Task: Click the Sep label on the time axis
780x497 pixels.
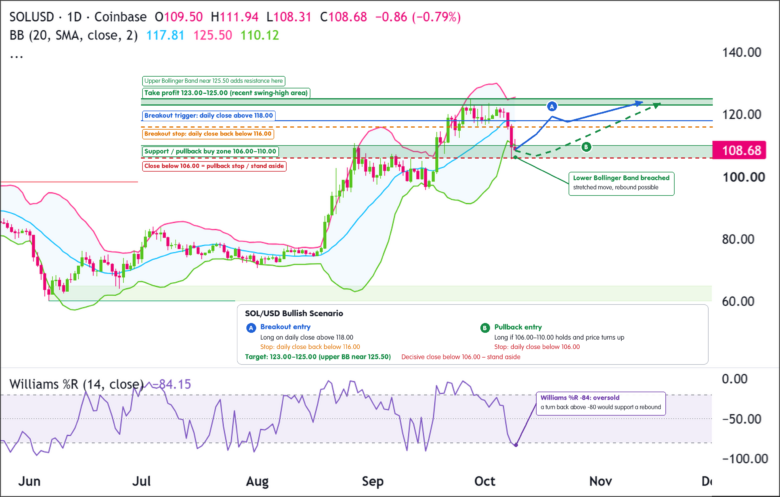Action: click(373, 482)
